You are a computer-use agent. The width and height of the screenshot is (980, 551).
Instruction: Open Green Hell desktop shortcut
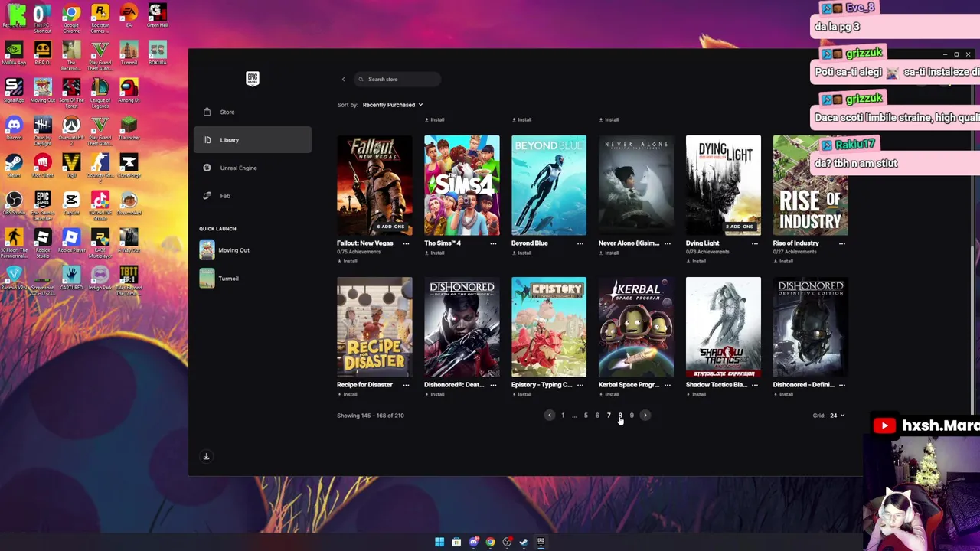coord(157,17)
